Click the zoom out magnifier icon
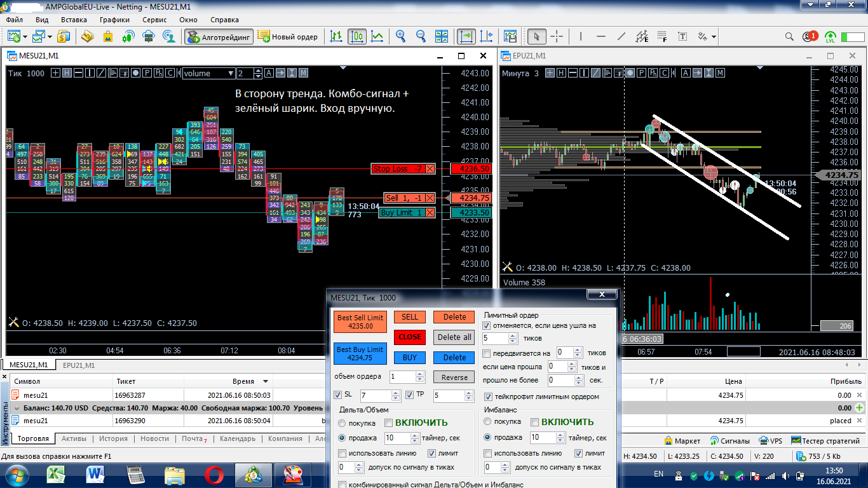This screenshot has height=488, width=868. (x=421, y=37)
